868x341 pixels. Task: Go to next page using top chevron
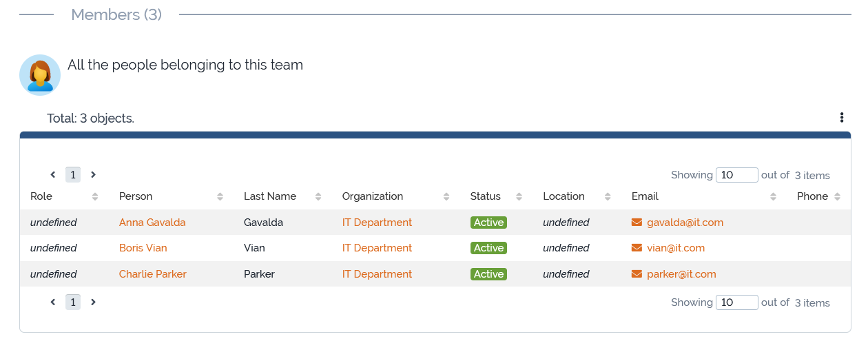(x=93, y=175)
